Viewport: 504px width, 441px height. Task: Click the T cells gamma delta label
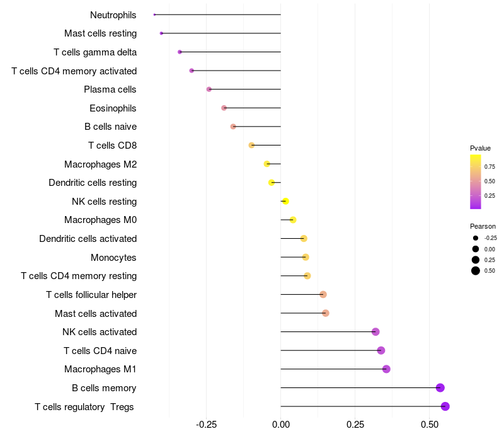95,52
